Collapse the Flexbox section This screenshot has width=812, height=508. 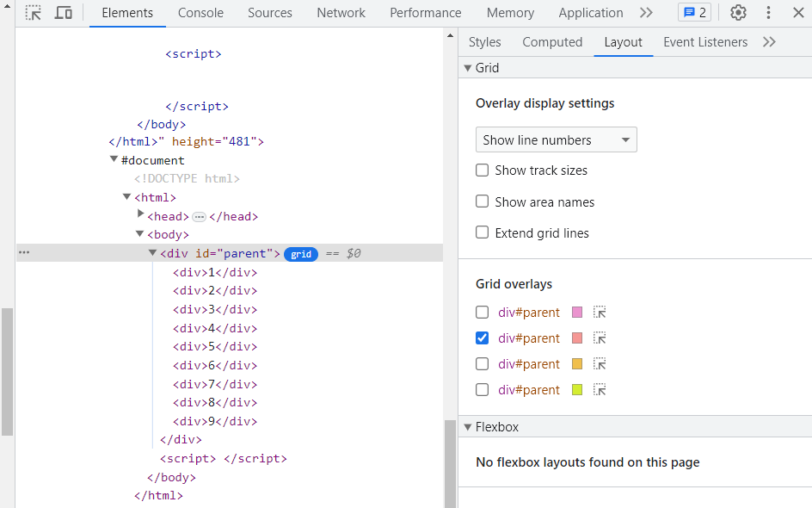(x=469, y=427)
